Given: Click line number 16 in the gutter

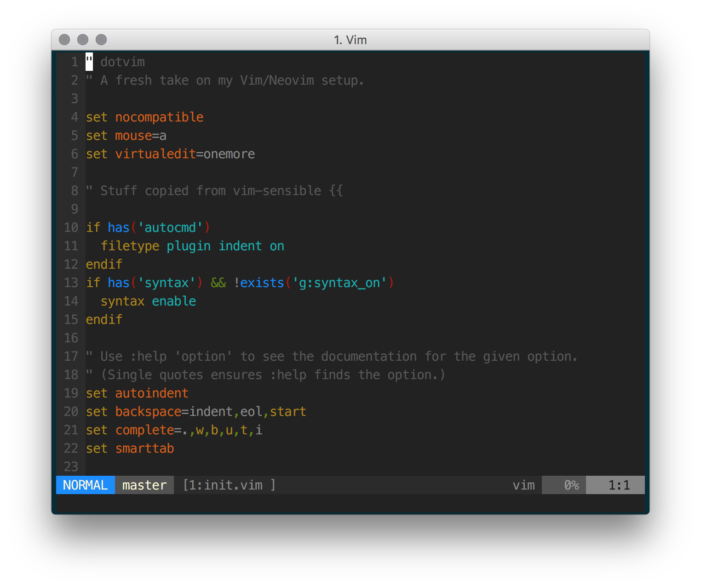Looking at the screenshot, I should coord(71,338).
